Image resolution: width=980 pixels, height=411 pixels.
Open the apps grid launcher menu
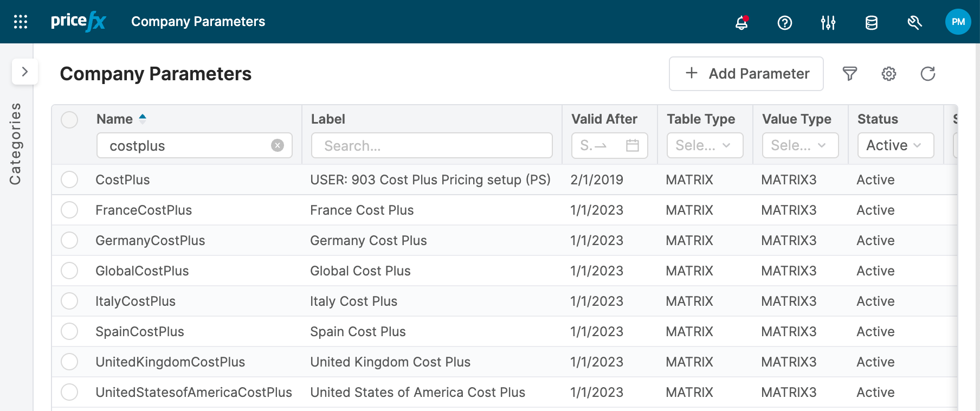pyautogui.click(x=21, y=22)
